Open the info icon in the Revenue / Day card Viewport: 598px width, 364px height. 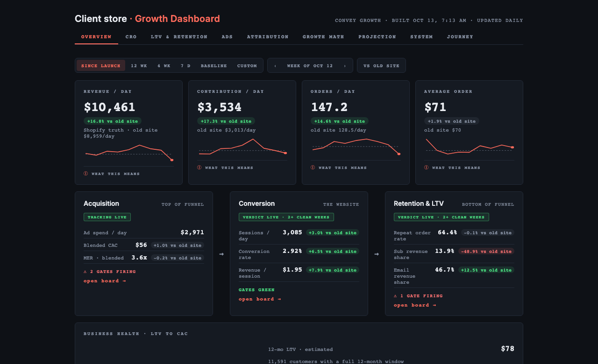pos(86,174)
